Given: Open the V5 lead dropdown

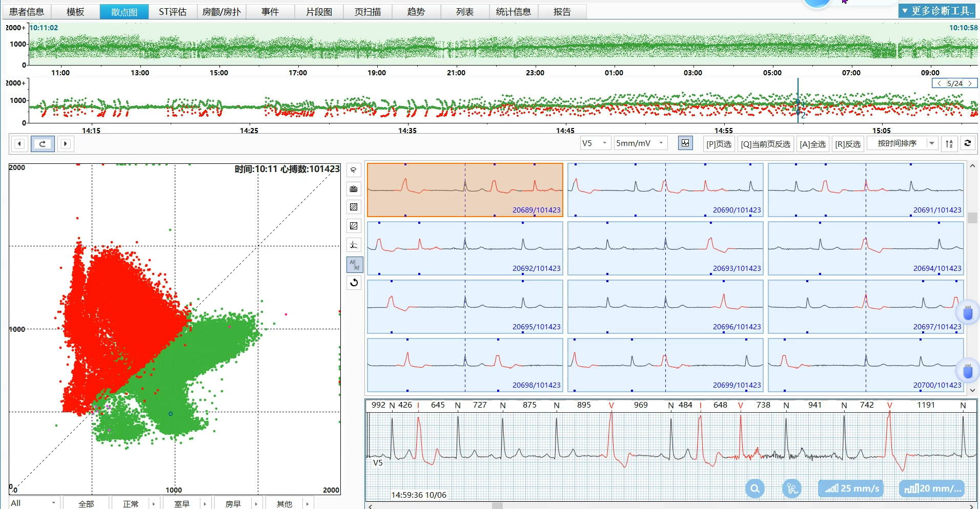Looking at the screenshot, I should (595, 143).
